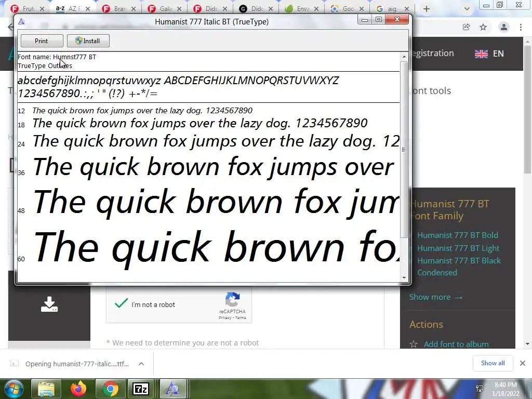Image resolution: width=532 pixels, height=399 pixels.
Task: Click the downloaded humanist-777-italic ttf item
Action: (x=77, y=364)
